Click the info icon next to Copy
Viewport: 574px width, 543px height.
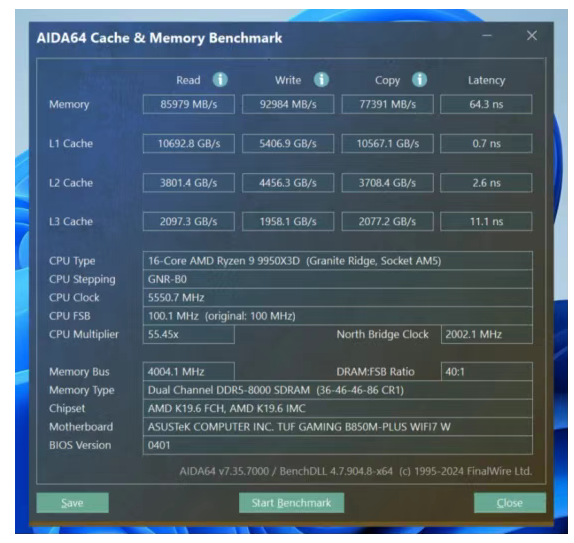[x=419, y=79]
